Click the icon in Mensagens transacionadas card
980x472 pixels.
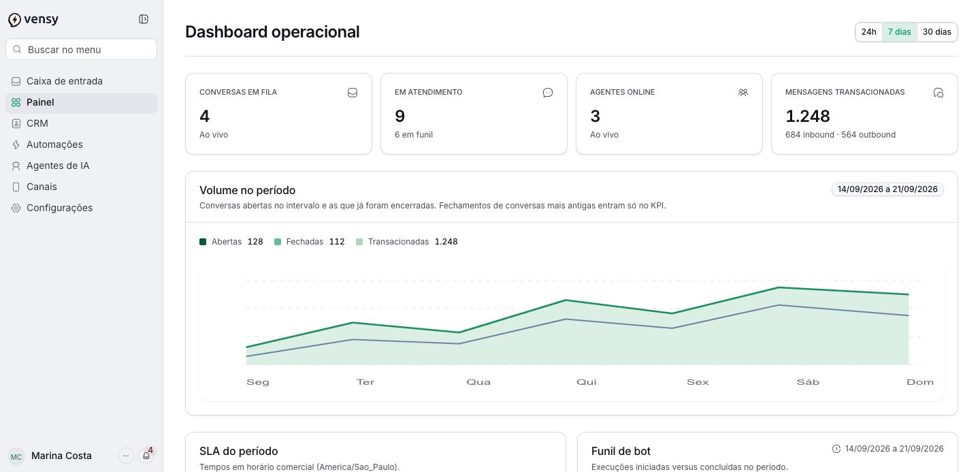(938, 93)
